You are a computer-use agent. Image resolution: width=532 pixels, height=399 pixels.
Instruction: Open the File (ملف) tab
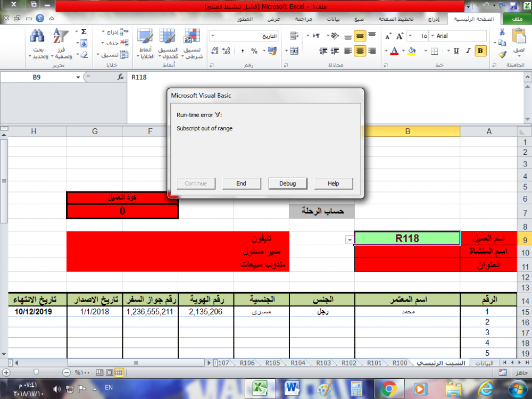tap(517, 19)
